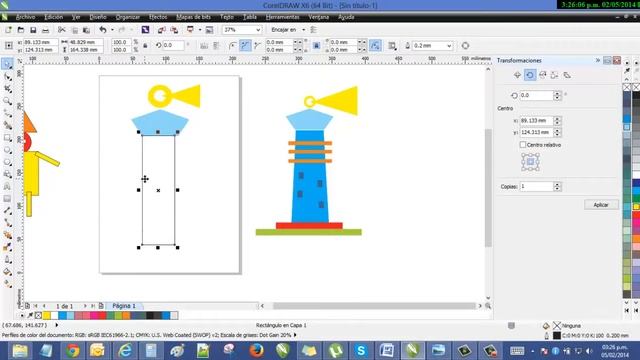Image resolution: width=640 pixels, height=360 pixels.
Task: Switch to Skew transformation tab
Action: (x=567, y=75)
